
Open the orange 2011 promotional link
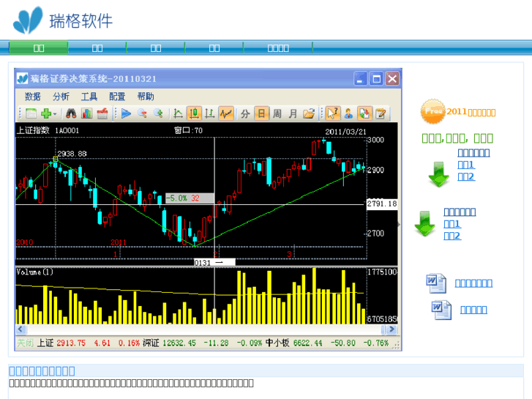pos(471,112)
